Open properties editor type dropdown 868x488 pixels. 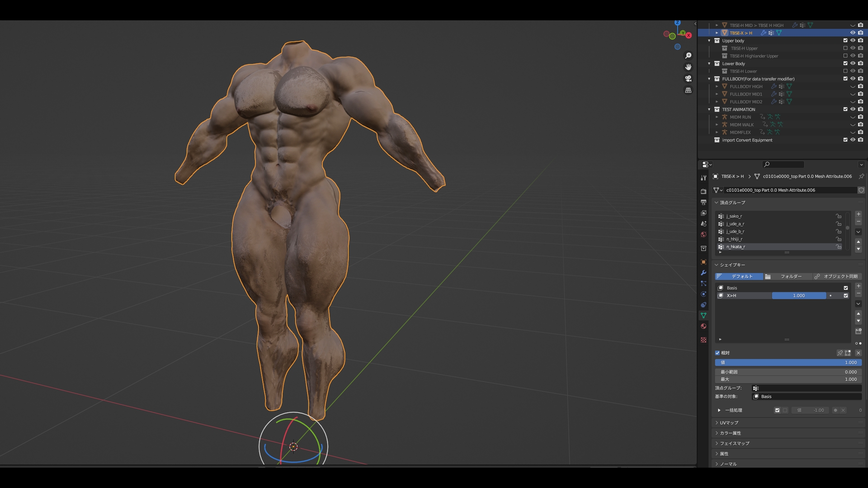point(708,164)
